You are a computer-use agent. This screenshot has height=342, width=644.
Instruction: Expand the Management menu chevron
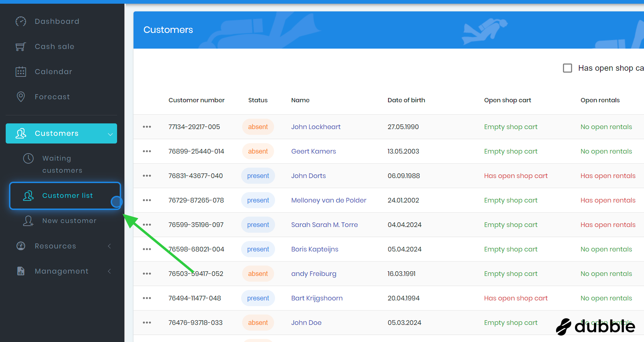(x=109, y=271)
